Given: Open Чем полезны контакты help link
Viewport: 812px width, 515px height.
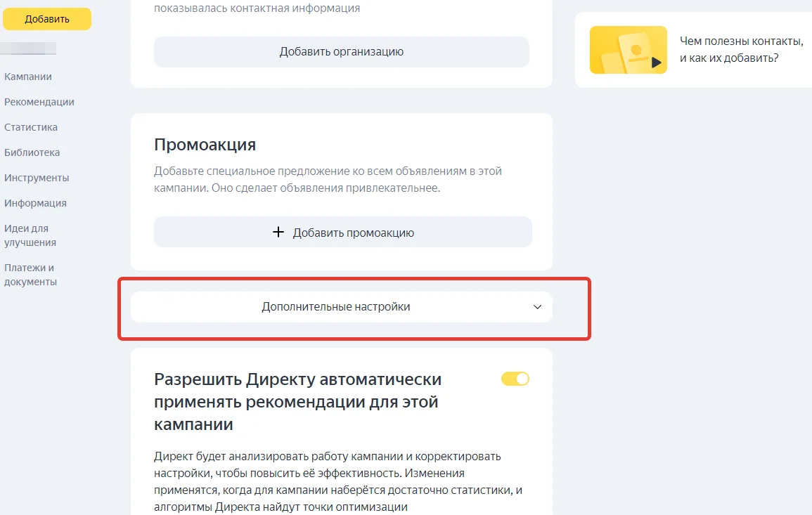Looking at the screenshot, I should pyautogui.click(x=741, y=50).
